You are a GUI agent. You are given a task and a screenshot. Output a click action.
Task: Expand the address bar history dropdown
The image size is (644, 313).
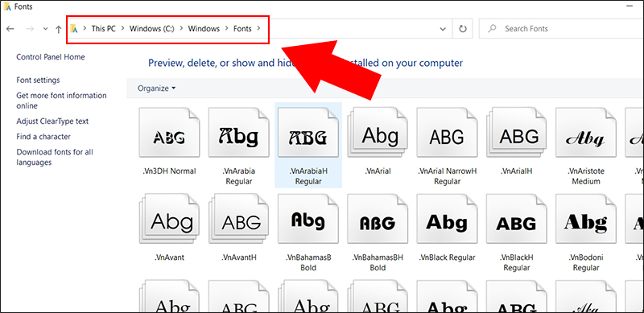point(443,29)
